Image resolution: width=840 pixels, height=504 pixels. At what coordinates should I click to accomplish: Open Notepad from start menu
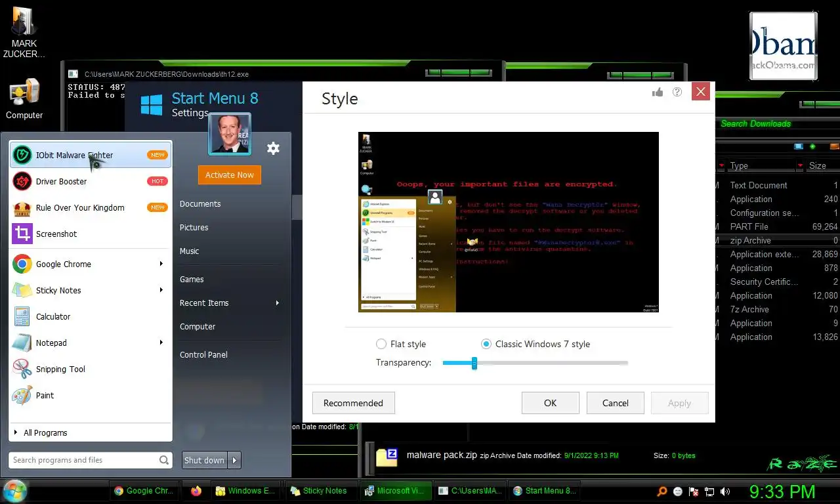pos(91,343)
